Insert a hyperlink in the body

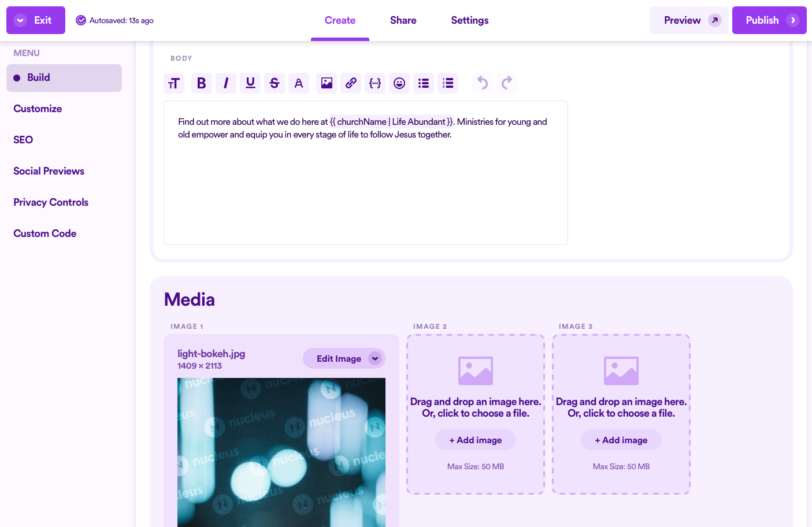(x=351, y=83)
